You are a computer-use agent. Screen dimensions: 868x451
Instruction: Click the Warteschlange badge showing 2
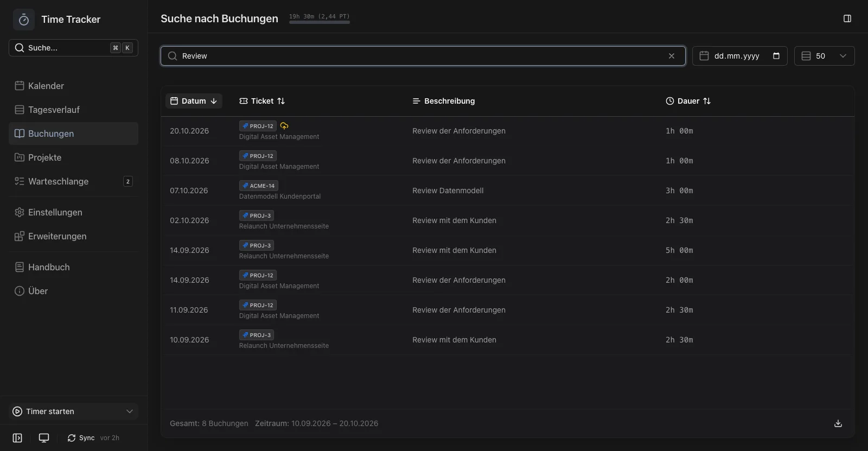(128, 181)
